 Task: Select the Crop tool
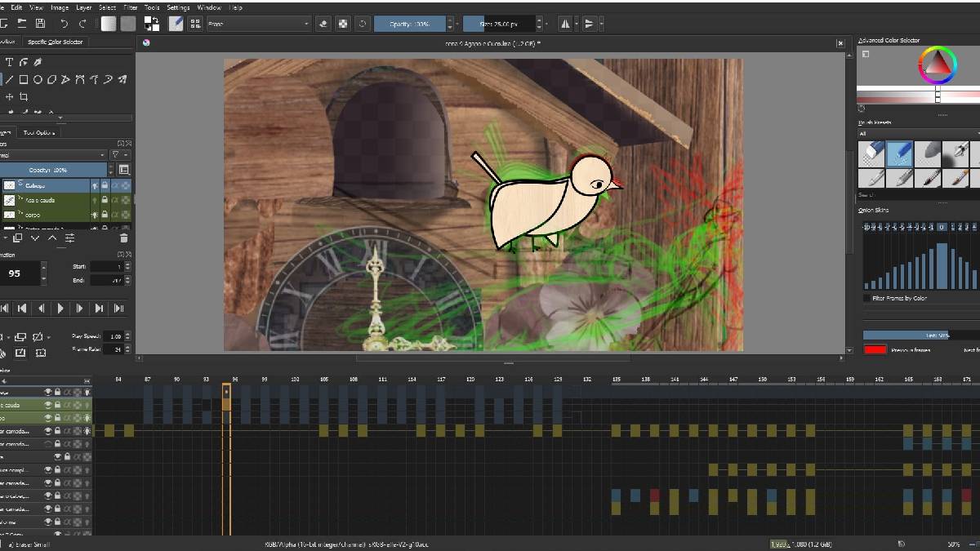coord(24,96)
